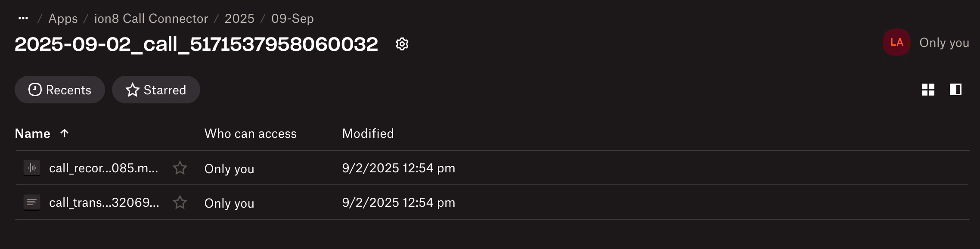Viewport: 980px width, 249px height.
Task: Switch to the Recents filter
Action: tap(59, 90)
